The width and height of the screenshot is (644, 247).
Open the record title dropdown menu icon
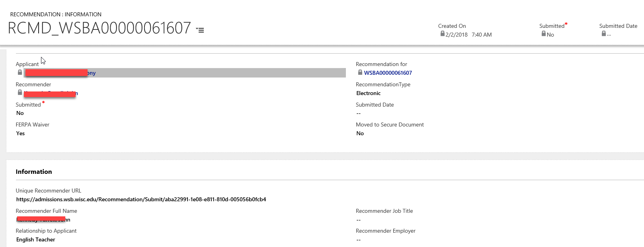(200, 30)
